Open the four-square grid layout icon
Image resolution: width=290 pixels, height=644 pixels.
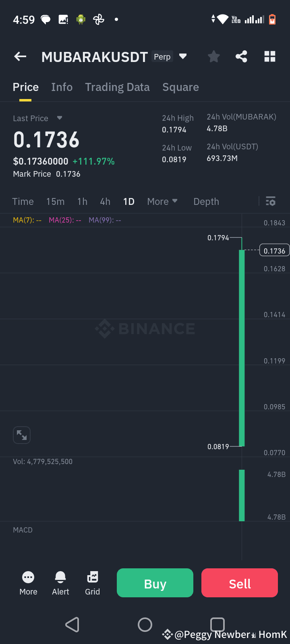pos(270,57)
